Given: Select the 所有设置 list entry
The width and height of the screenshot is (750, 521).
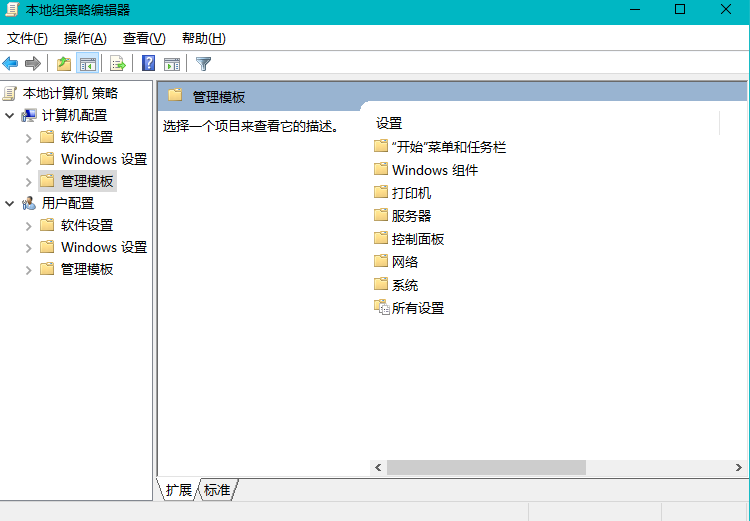Looking at the screenshot, I should [418, 308].
